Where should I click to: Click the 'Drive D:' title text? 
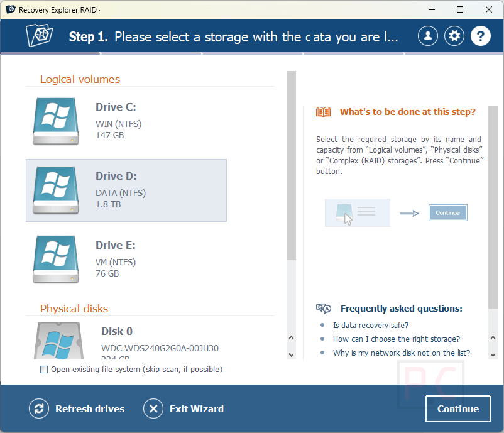[116, 176]
